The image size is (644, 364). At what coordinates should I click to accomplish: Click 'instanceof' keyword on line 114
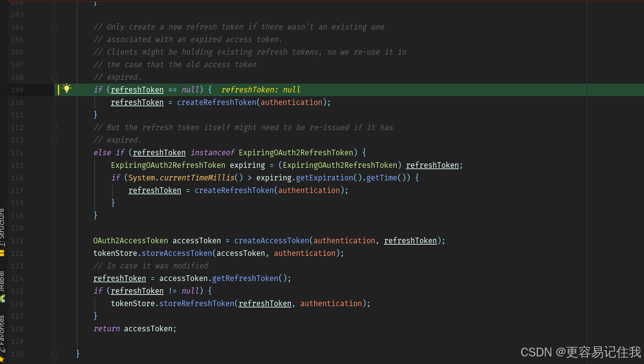tap(212, 153)
